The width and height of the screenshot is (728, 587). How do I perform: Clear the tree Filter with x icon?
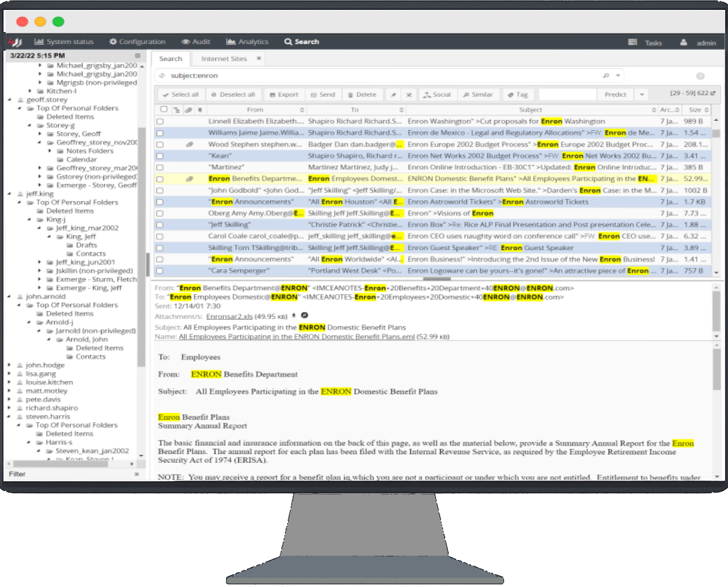136,474
